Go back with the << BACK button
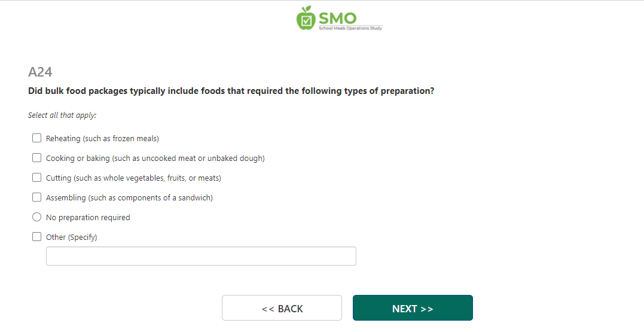 (x=282, y=308)
